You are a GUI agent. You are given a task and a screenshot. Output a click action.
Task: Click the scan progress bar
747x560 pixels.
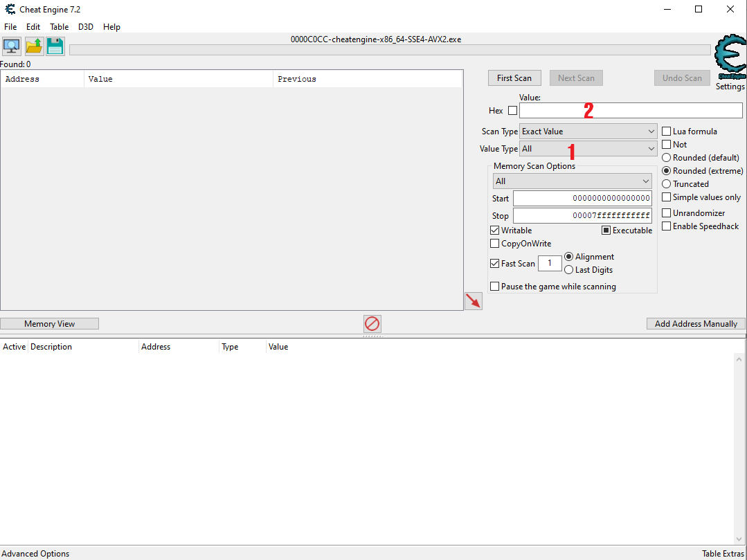(390, 50)
